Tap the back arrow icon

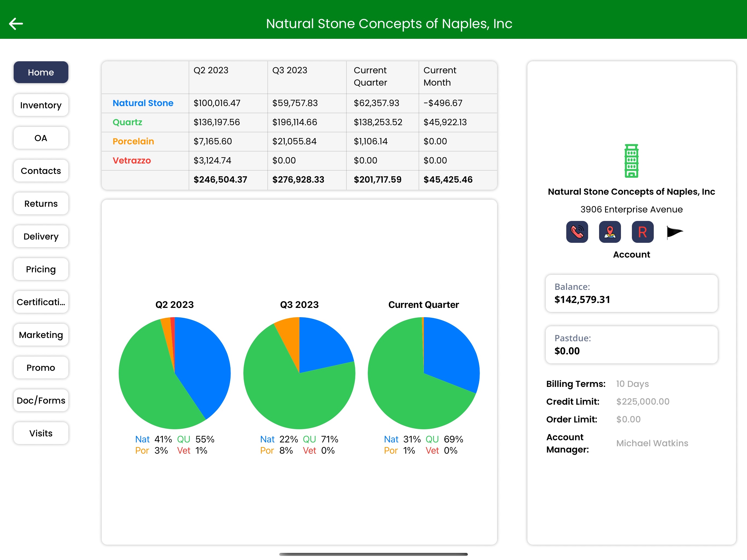(16, 24)
